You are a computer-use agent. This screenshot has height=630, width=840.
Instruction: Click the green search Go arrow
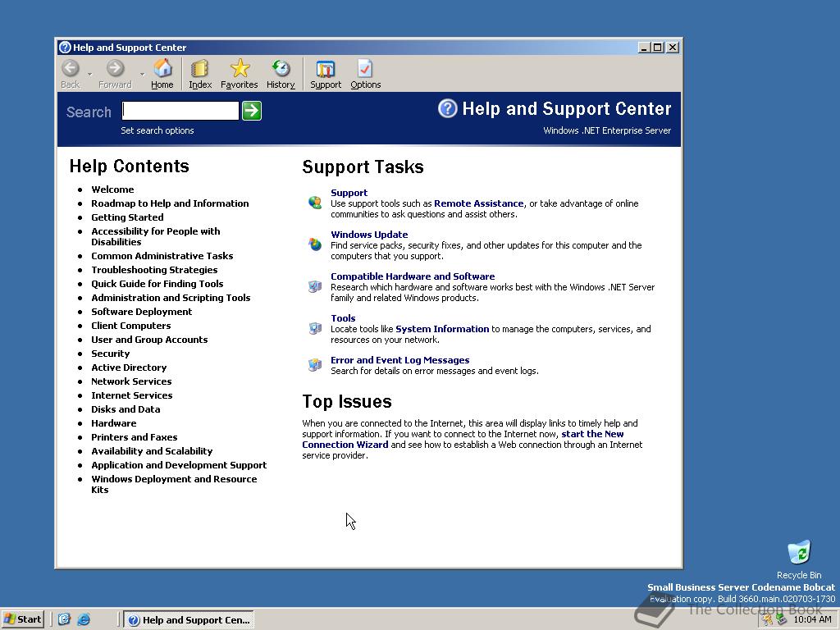pos(252,111)
